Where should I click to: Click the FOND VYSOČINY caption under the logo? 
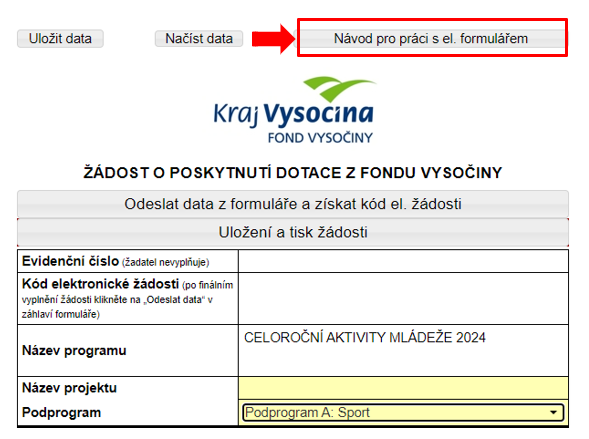(x=320, y=138)
